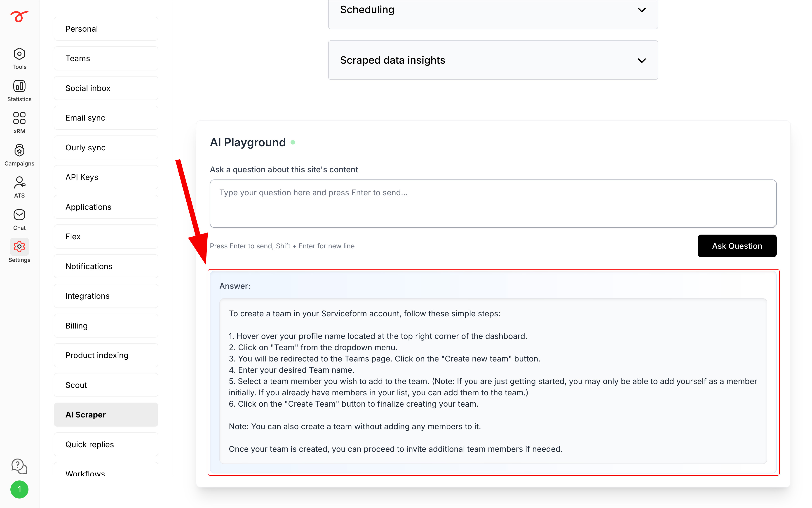
Task: Focus the question text input field
Action: [493, 204]
